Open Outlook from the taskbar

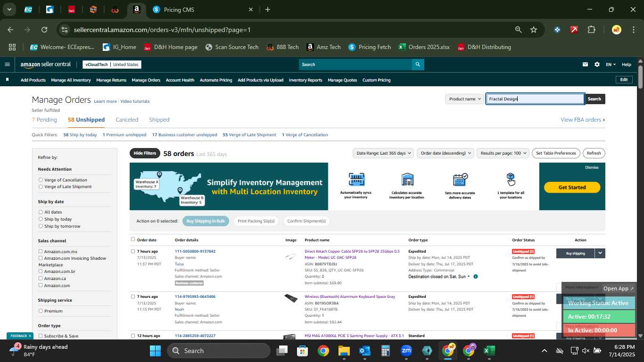pos(364,351)
